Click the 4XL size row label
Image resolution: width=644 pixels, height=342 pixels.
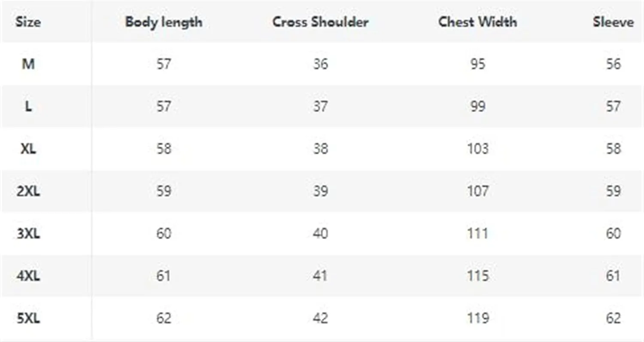pyautogui.click(x=28, y=275)
